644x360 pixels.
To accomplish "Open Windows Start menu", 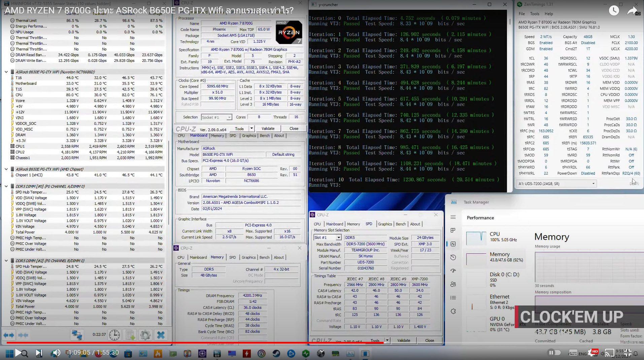I will pyautogui.click(x=9, y=353).
